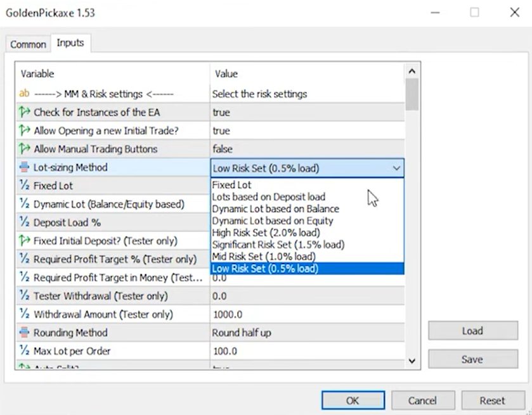Click the enum icon beside Lot-sizing Method
The image size is (532, 415).
pyautogui.click(x=25, y=167)
